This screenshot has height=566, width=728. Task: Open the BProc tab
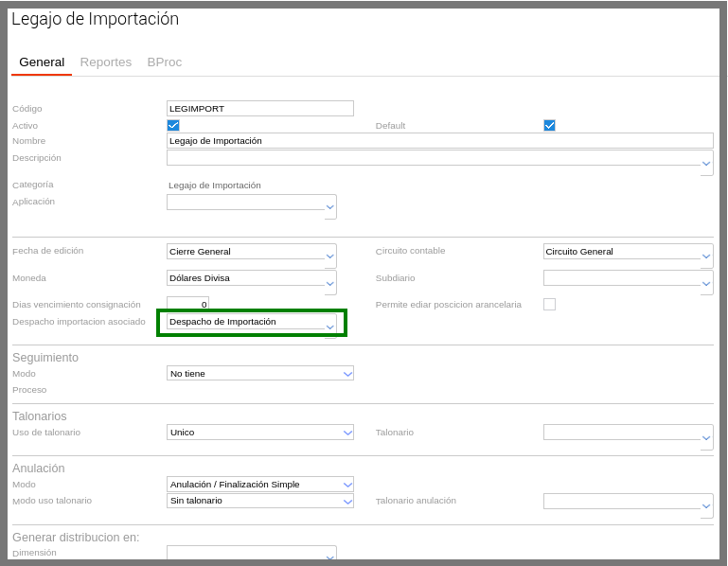tap(165, 62)
